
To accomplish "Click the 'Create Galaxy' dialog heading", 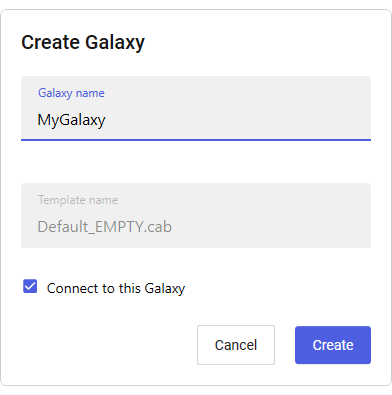I will click(x=83, y=42).
